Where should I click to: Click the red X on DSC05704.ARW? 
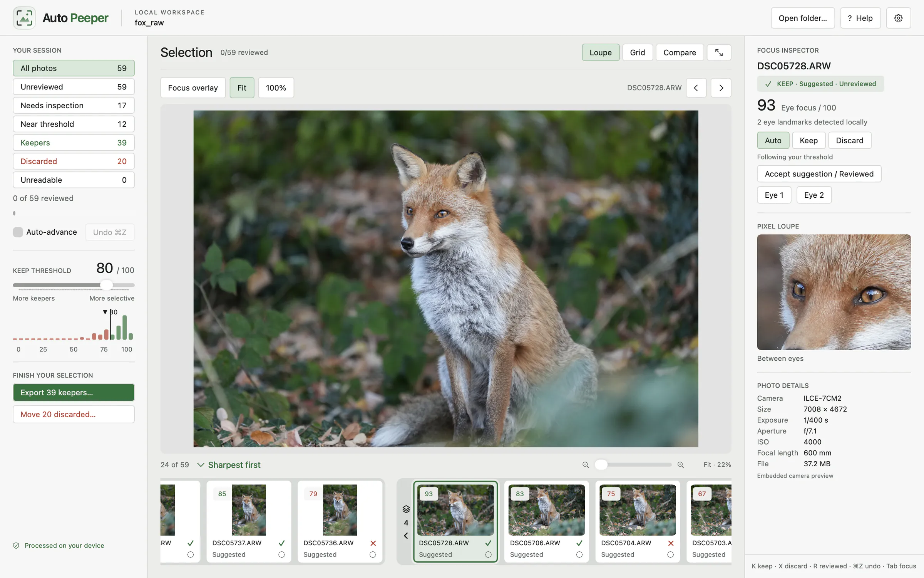pyautogui.click(x=671, y=543)
